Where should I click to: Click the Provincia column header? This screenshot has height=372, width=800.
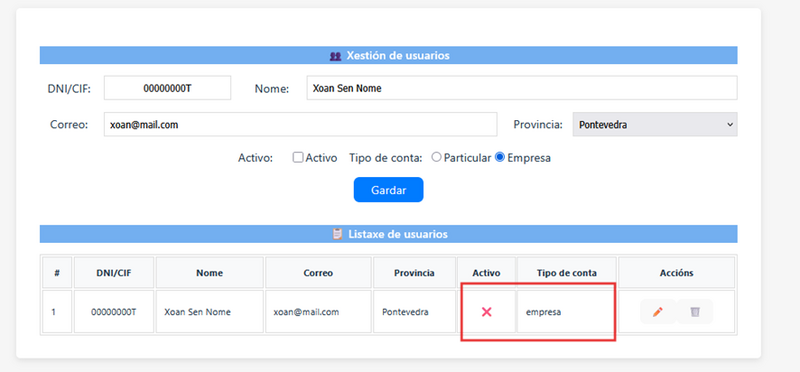click(414, 273)
